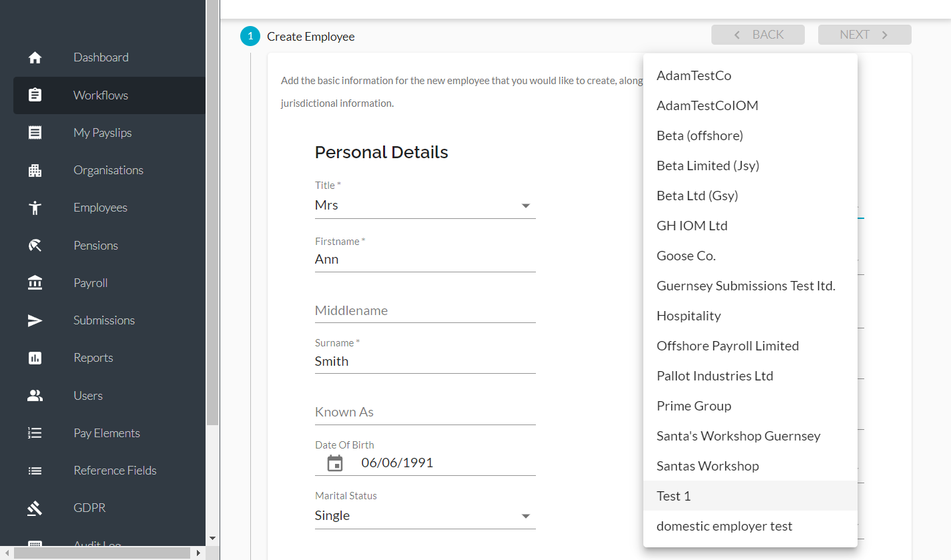Click the Workflows clipboard icon
951x560 pixels.
(35, 95)
